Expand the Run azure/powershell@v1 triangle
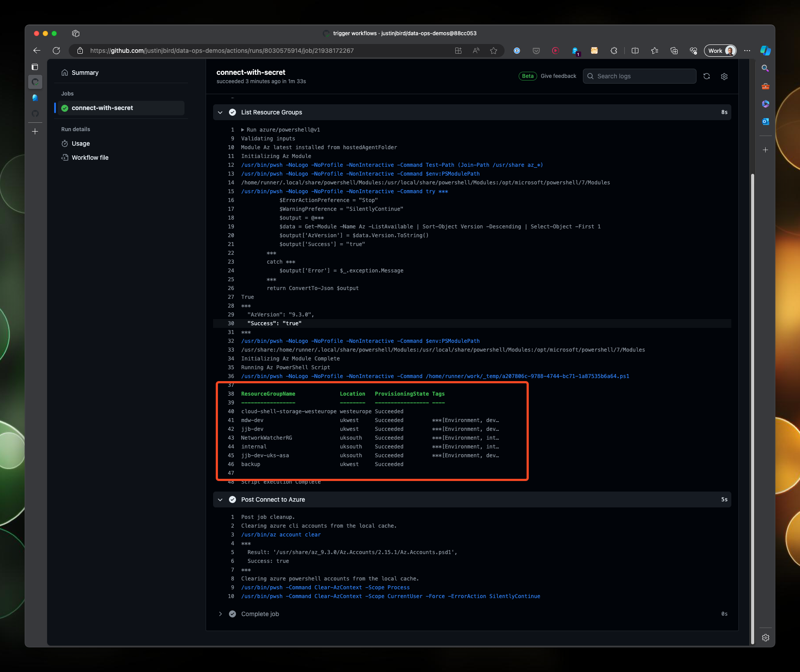Viewport: 800px width, 672px height. coord(243,130)
